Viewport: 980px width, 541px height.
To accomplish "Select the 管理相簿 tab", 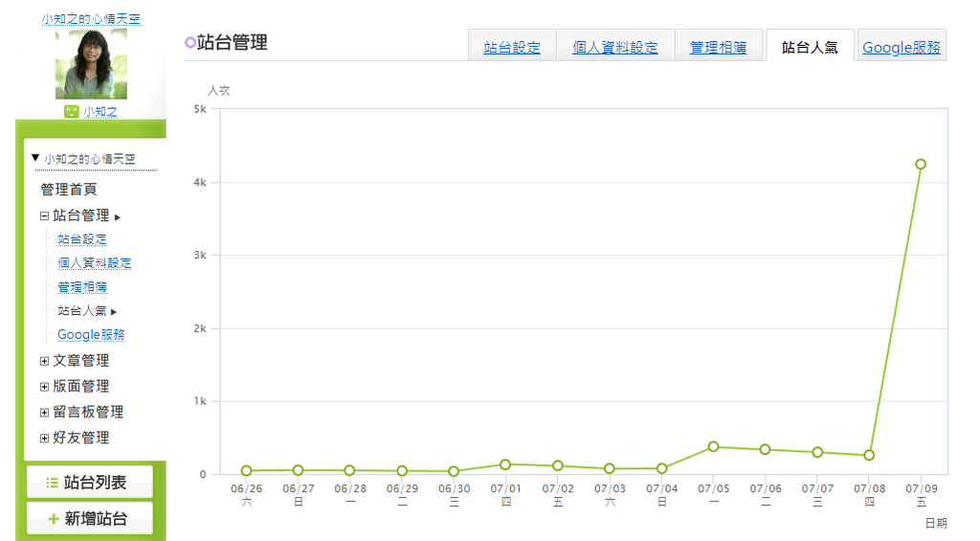I will pos(718,47).
